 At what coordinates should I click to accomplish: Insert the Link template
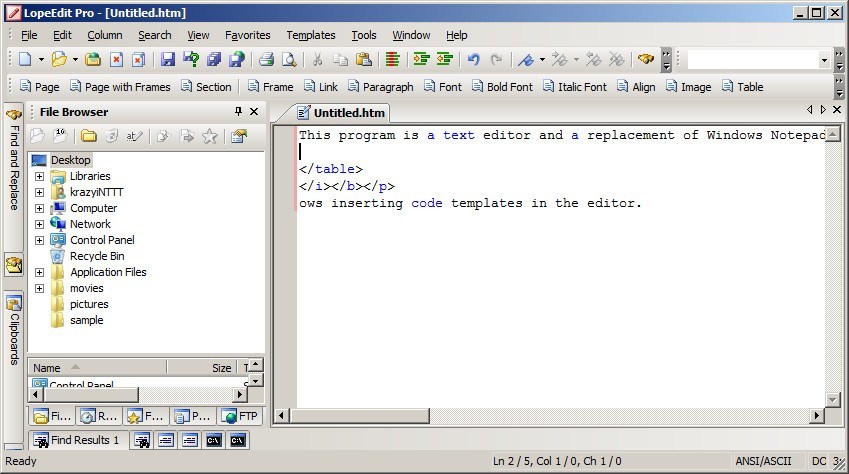pos(321,87)
